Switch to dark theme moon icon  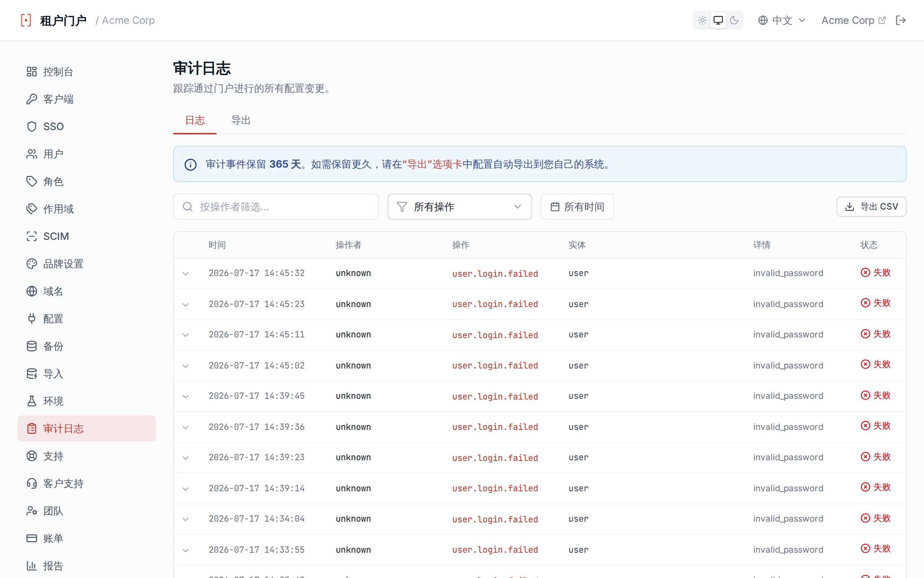(x=734, y=20)
